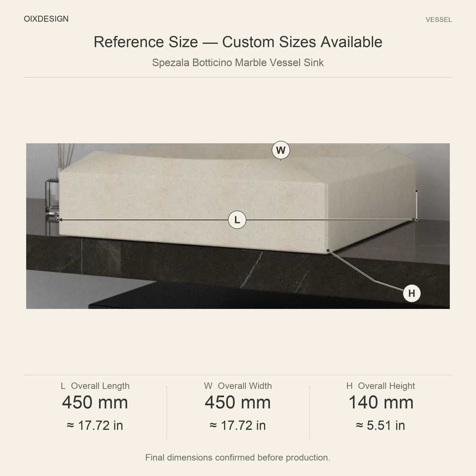This screenshot has height=476, width=476.
Task: Click the '≈ 17.72 in' value under Overall Width
Action: [x=238, y=426]
